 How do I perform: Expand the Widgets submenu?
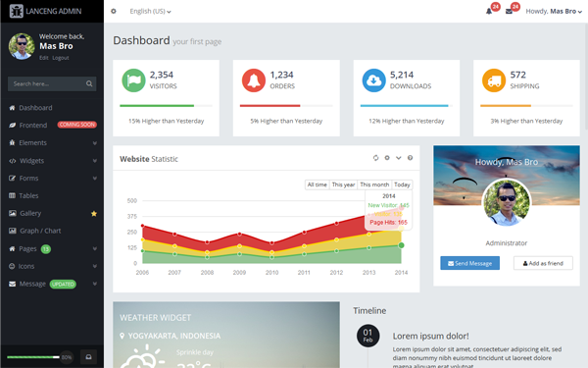[x=95, y=161]
